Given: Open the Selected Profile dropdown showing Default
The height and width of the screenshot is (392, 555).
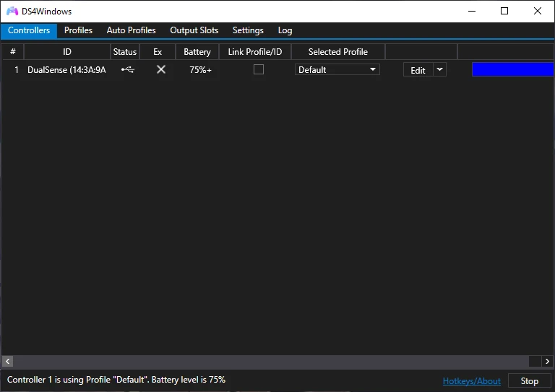Looking at the screenshot, I should (x=337, y=70).
